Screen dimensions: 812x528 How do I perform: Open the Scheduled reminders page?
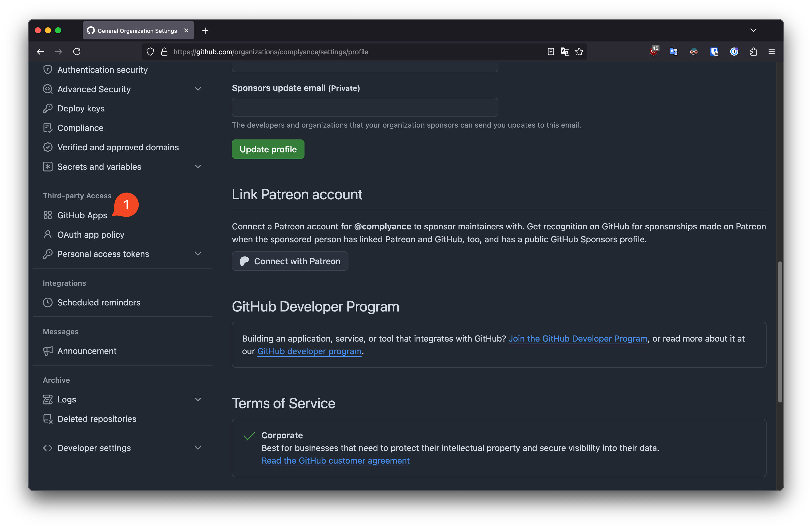[x=99, y=302]
